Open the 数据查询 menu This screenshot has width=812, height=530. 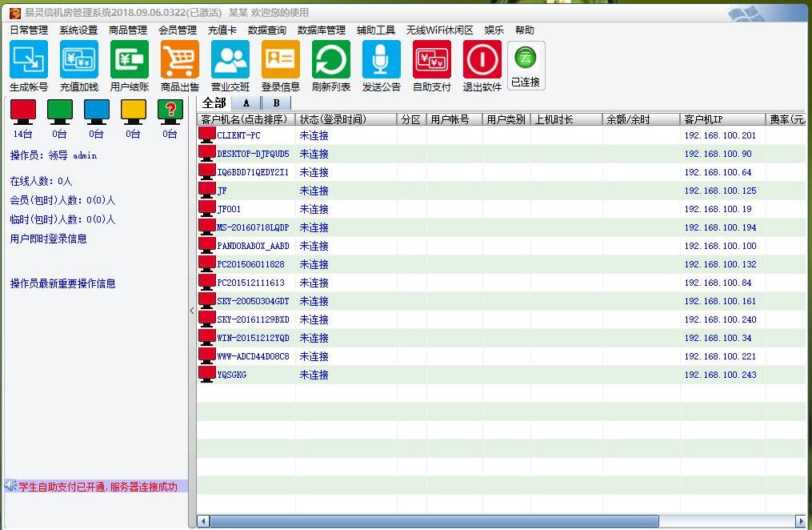[x=266, y=30]
